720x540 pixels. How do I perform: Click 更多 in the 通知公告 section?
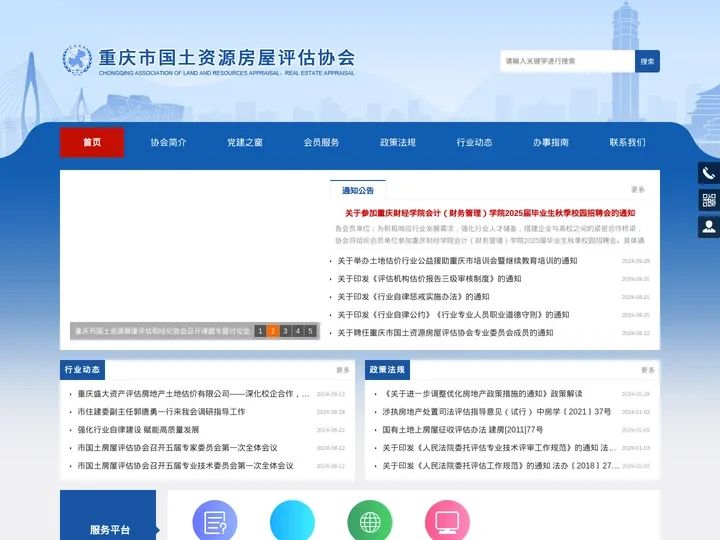[x=638, y=190]
